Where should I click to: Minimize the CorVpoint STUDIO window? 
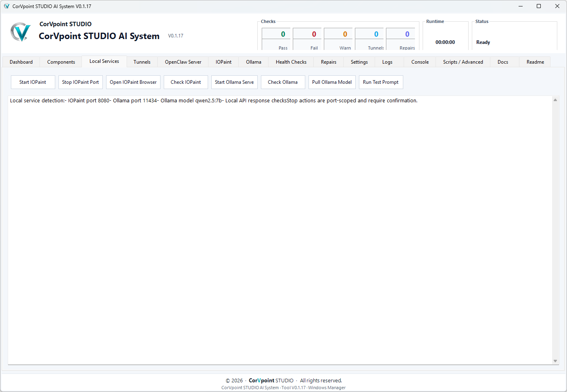coord(520,6)
